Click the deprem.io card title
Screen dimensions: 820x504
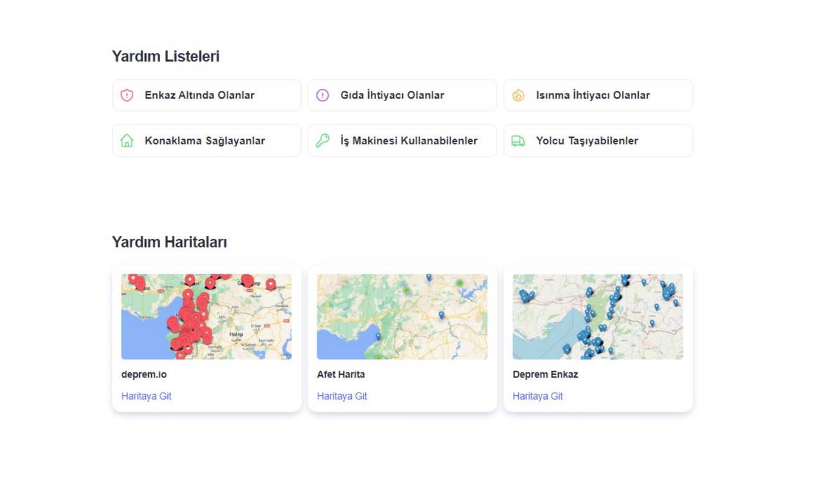[144, 375]
